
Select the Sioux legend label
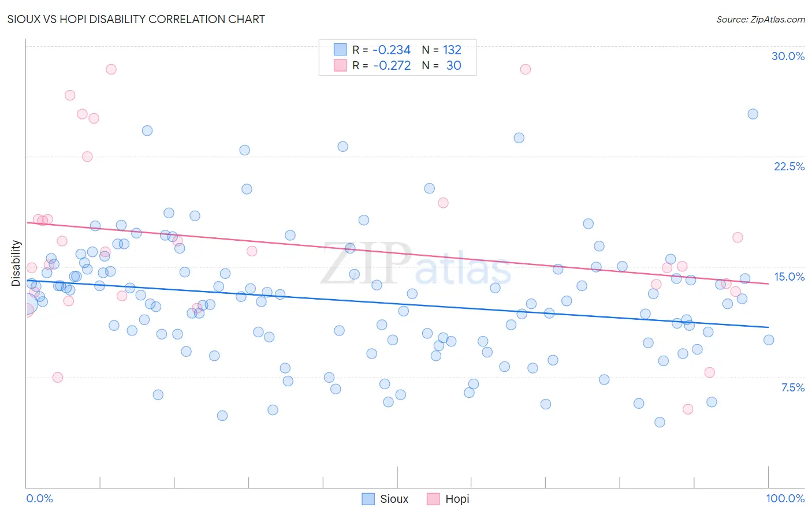coord(394,499)
